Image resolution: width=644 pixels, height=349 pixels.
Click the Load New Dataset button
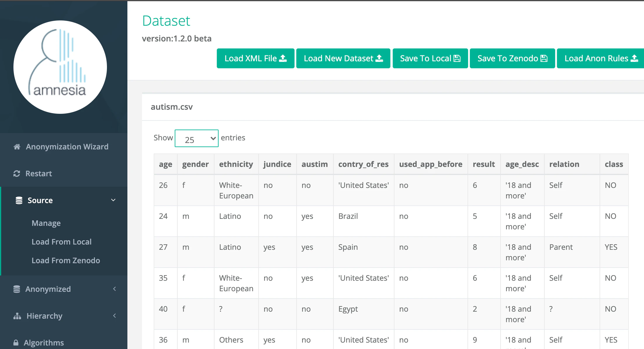(343, 58)
